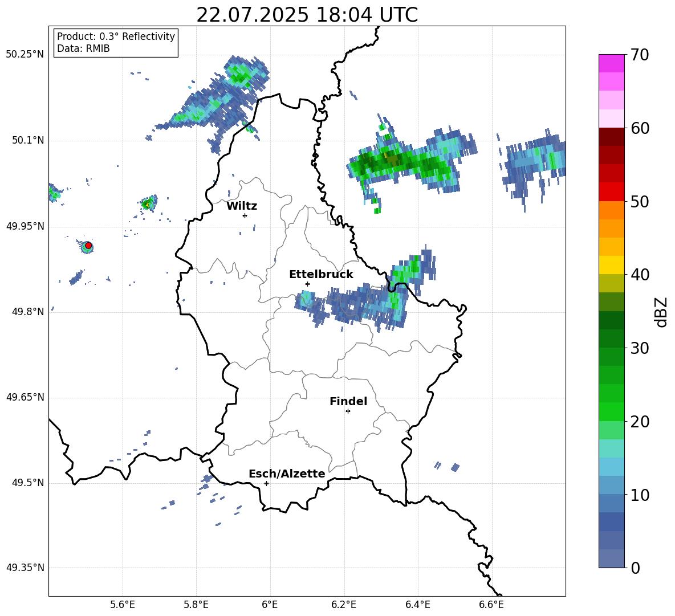The height and width of the screenshot is (616, 675).
Task: Click the Esch/Alzette location cross marker
Action: tap(266, 483)
